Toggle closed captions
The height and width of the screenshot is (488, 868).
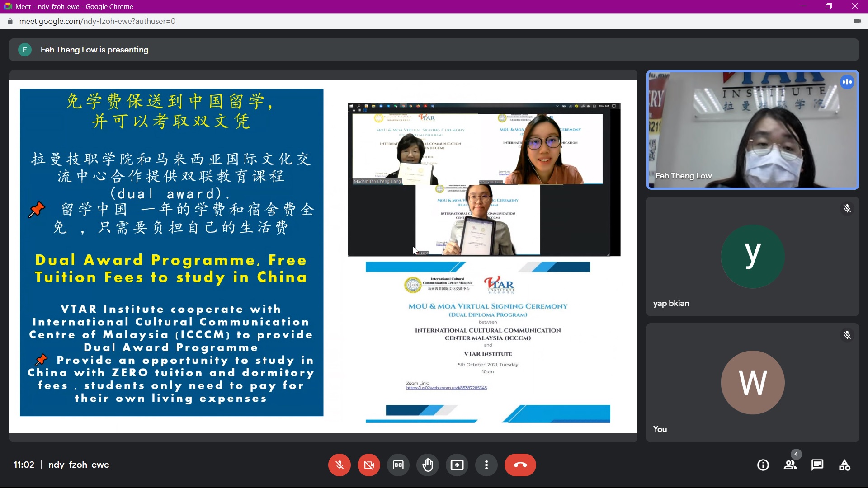[x=398, y=465]
